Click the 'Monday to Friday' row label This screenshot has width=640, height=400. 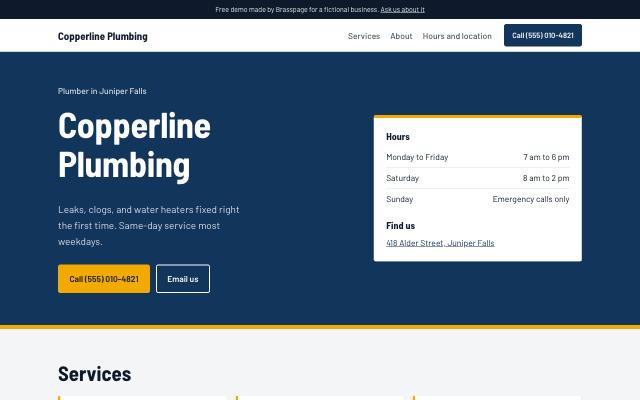pyautogui.click(x=417, y=157)
